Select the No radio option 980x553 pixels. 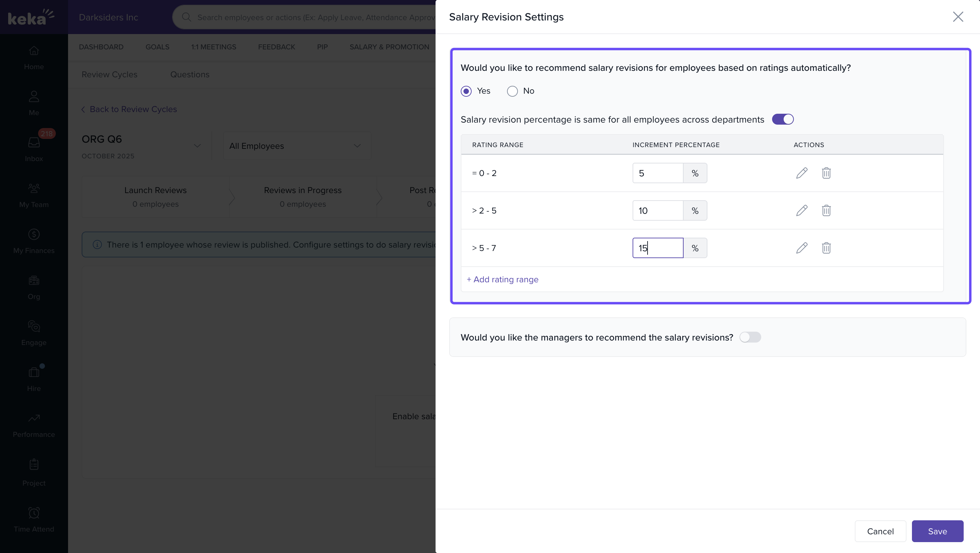click(x=512, y=91)
